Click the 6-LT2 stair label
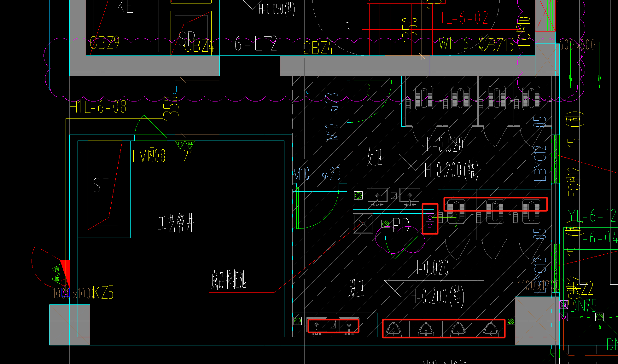 click(256, 44)
